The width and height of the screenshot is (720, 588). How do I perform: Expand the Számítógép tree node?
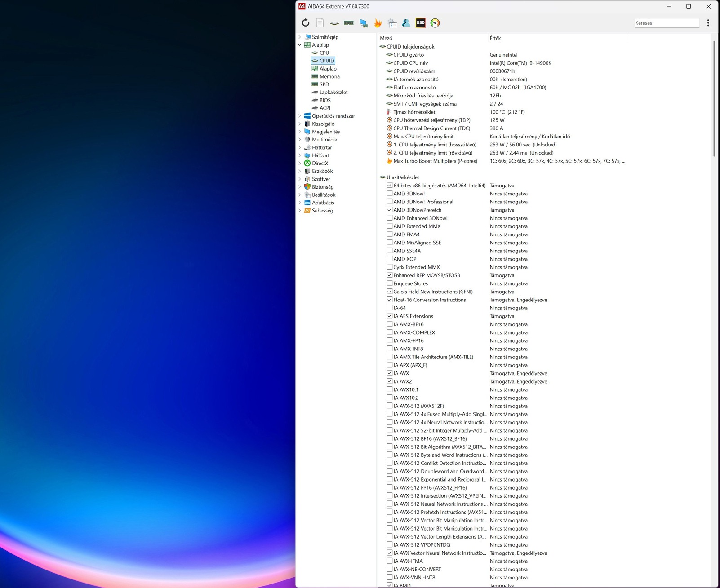300,37
